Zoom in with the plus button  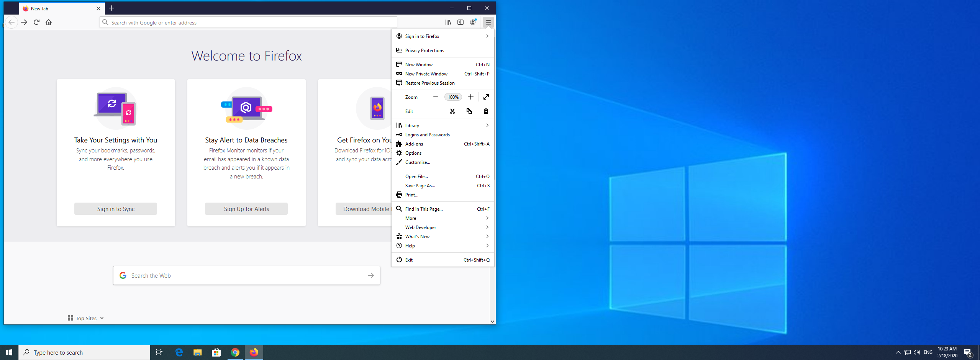[471, 97]
